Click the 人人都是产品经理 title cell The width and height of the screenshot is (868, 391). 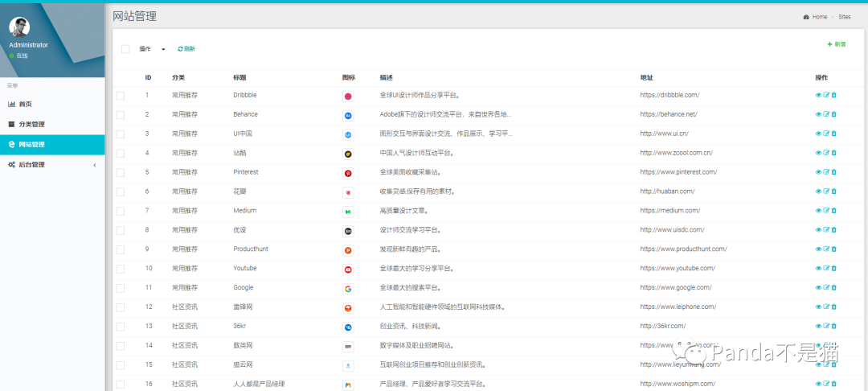point(259,383)
